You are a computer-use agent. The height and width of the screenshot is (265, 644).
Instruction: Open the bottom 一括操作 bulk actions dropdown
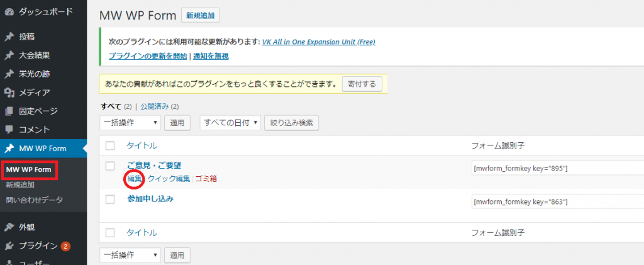click(x=130, y=255)
